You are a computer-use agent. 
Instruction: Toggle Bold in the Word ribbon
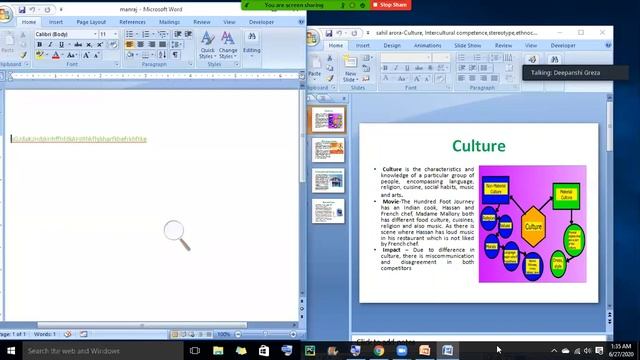tap(40, 44)
